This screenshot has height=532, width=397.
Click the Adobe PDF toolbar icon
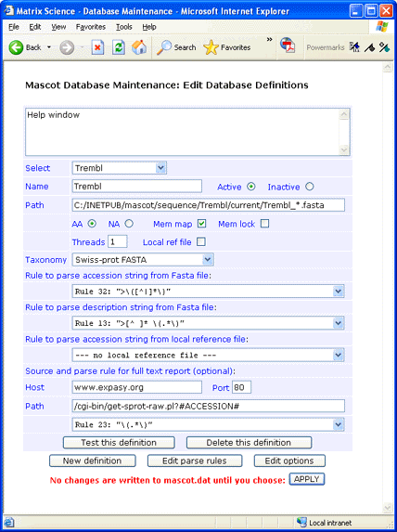(288, 45)
